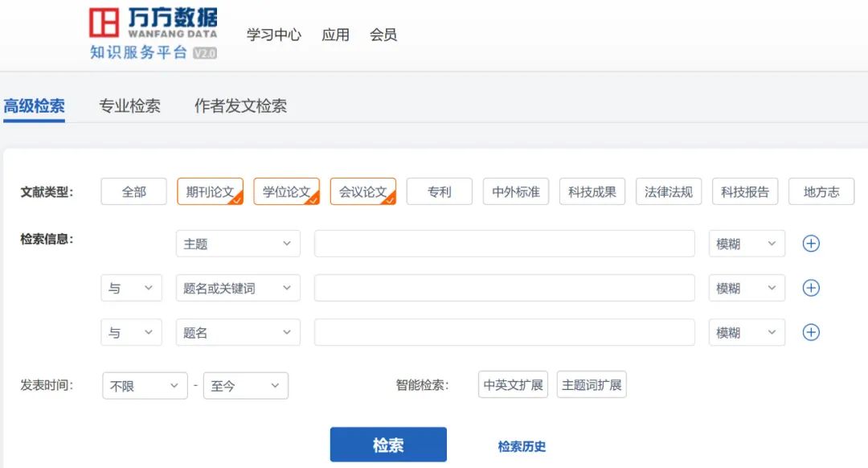The height and width of the screenshot is (468, 868).
Task: Click the 主题 search text input box
Action: coord(504,244)
